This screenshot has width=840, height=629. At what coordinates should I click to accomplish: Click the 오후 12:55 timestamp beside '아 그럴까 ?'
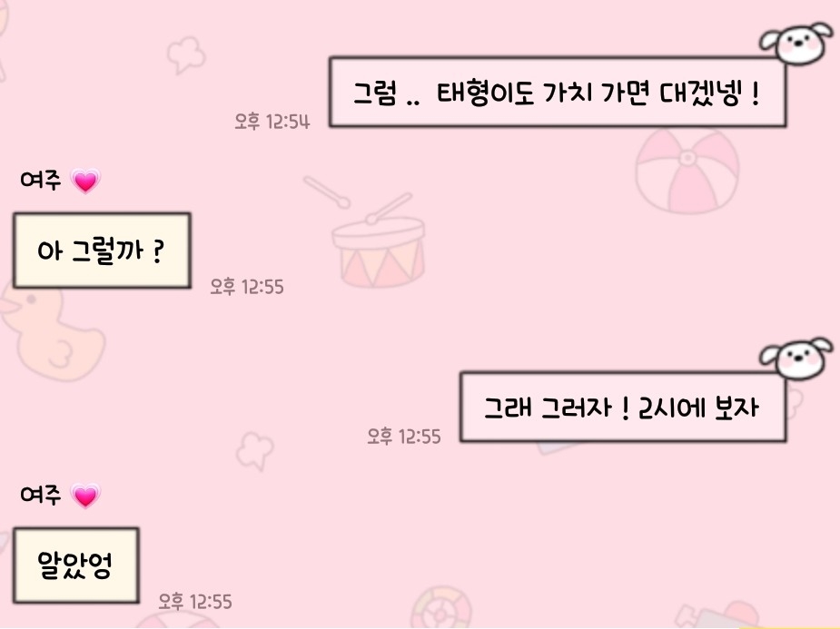[246, 287]
